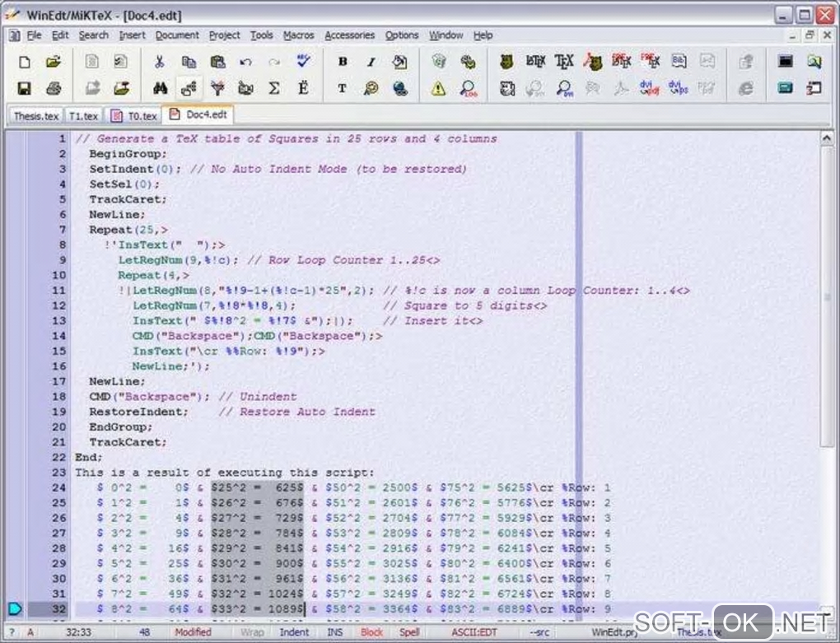This screenshot has width=840, height=643.
Task: Open a file with the folder icon
Action: (53, 62)
